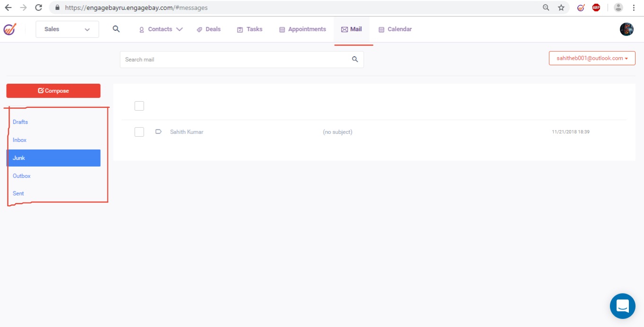Viewport: 644px width, 327px height.
Task: Click the label tag icon beside Sahith Kumar
Action: pos(159,132)
